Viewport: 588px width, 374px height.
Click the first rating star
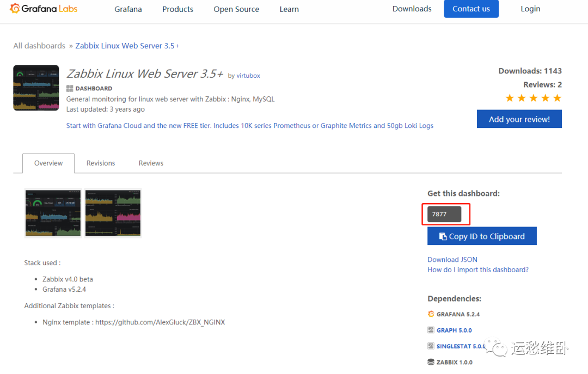pyautogui.click(x=509, y=99)
